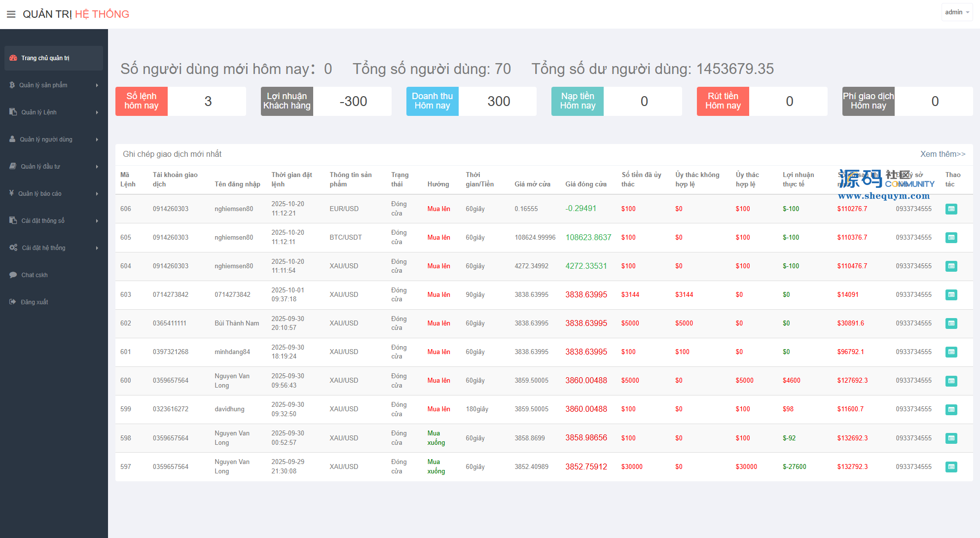
Task: Open the action icon for order 600
Action: (x=951, y=381)
